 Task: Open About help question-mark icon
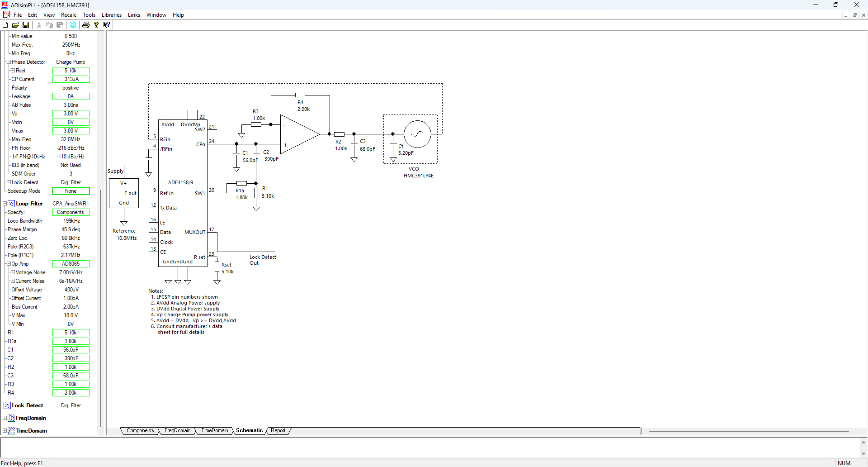(96, 25)
